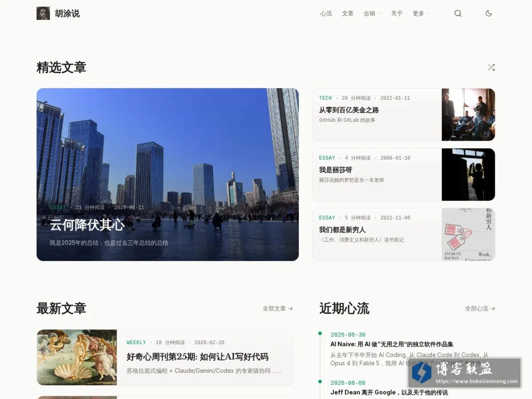Click summary text 苏格拉底式编程
This screenshot has height=399, width=532.
(204, 371)
